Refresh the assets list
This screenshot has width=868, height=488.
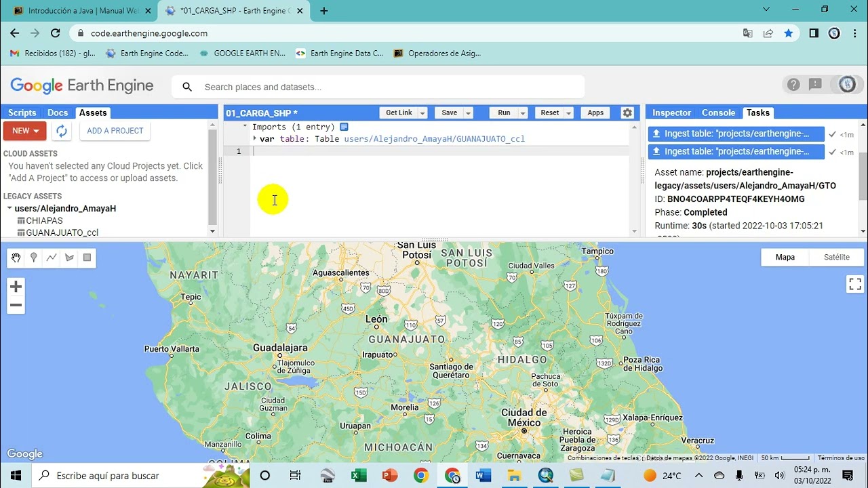(x=62, y=131)
